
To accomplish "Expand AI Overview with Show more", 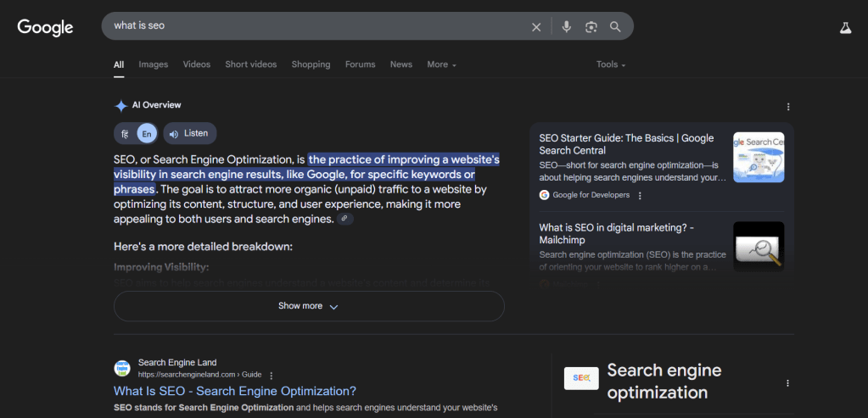I will click(309, 306).
